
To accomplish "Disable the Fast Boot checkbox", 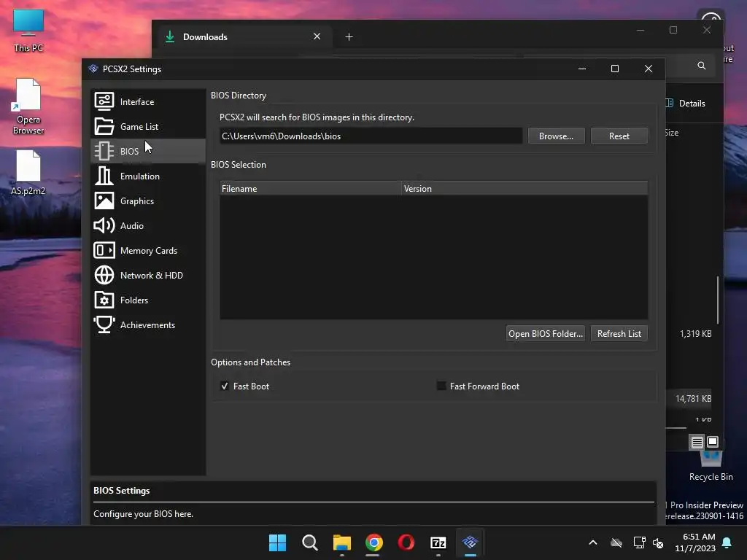I will (x=225, y=386).
